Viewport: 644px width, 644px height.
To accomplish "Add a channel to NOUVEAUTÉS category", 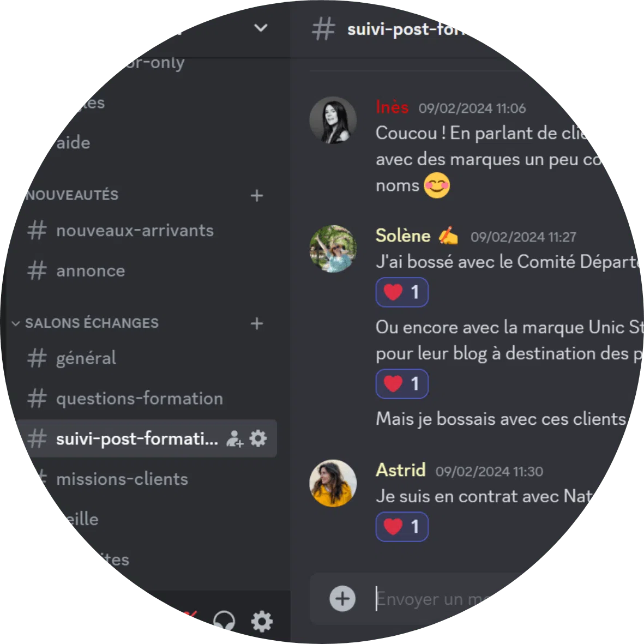I will point(257,196).
